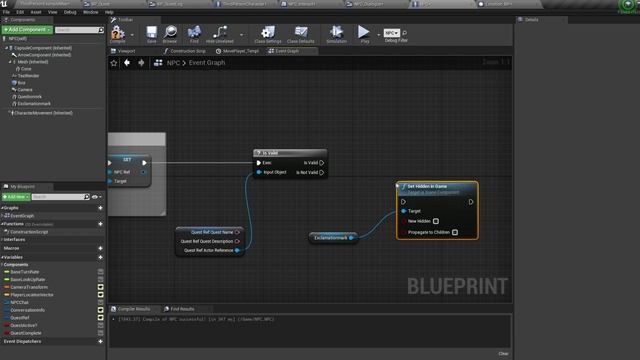Click Clear in the Compiler Results panel
This screenshot has height=360, width=640.
tap(503, 353)
